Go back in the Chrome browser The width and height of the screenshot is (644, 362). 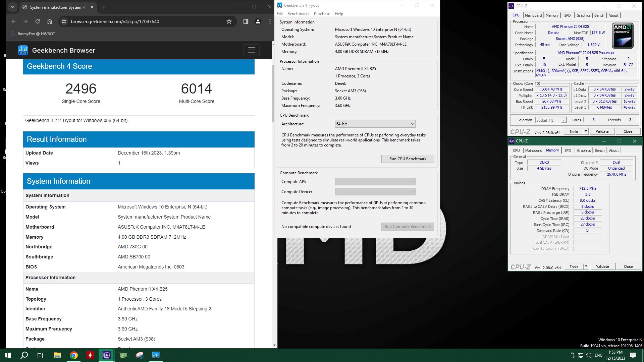point(13,21)
